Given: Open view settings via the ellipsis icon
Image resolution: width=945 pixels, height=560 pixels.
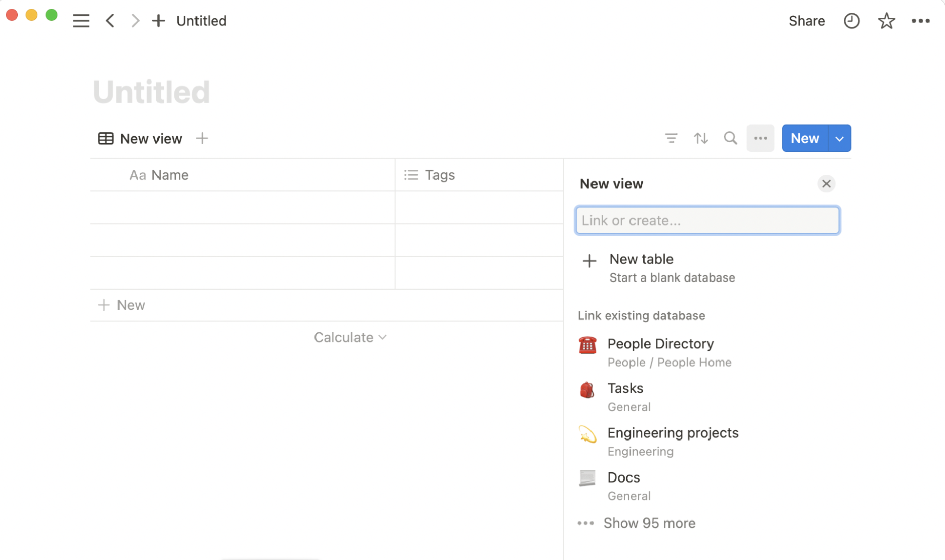Looking at the screenshot, I should [x=760, y=138].
